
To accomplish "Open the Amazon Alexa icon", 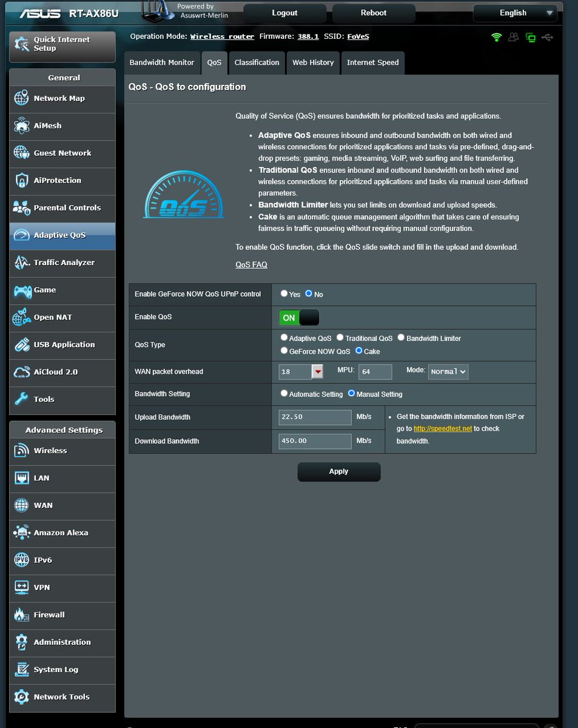I will [x=21, y=533].
